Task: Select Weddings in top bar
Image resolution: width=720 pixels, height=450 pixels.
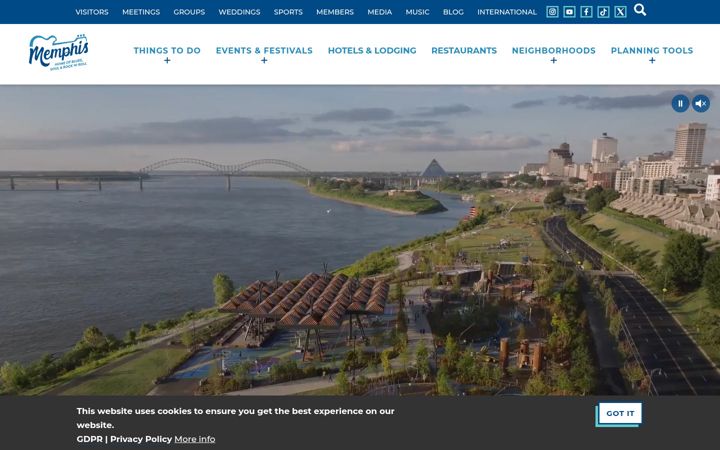Action: (239, 12)
